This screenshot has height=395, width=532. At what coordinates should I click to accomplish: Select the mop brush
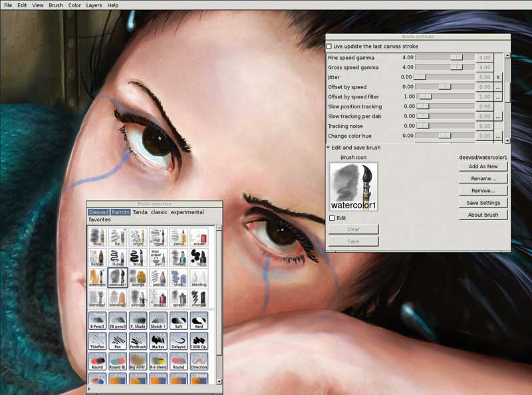97,237
